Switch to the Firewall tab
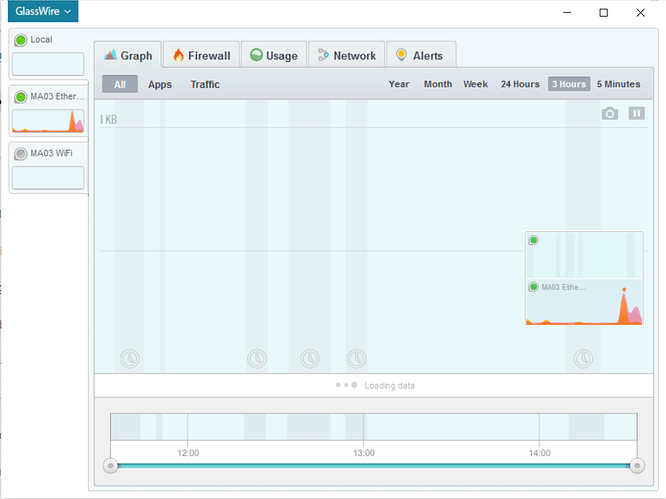 tap(201, 56)
